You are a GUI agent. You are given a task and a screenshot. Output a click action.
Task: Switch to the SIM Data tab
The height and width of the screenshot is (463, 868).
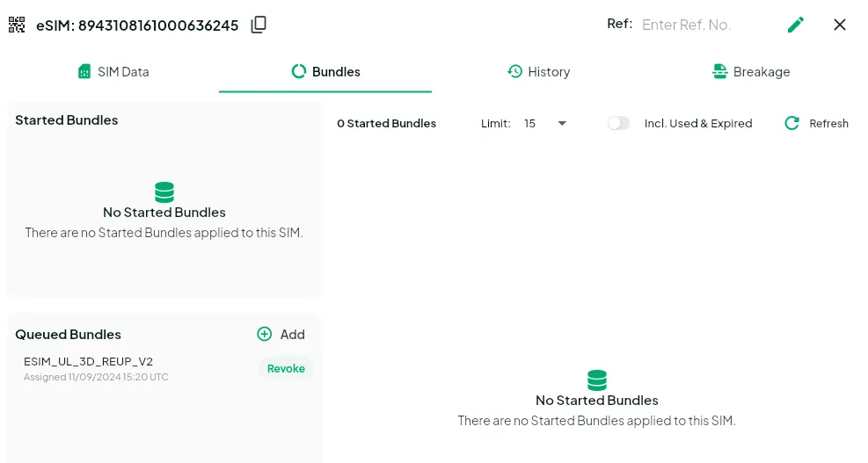pyautogui.click(x=113, y=72)
